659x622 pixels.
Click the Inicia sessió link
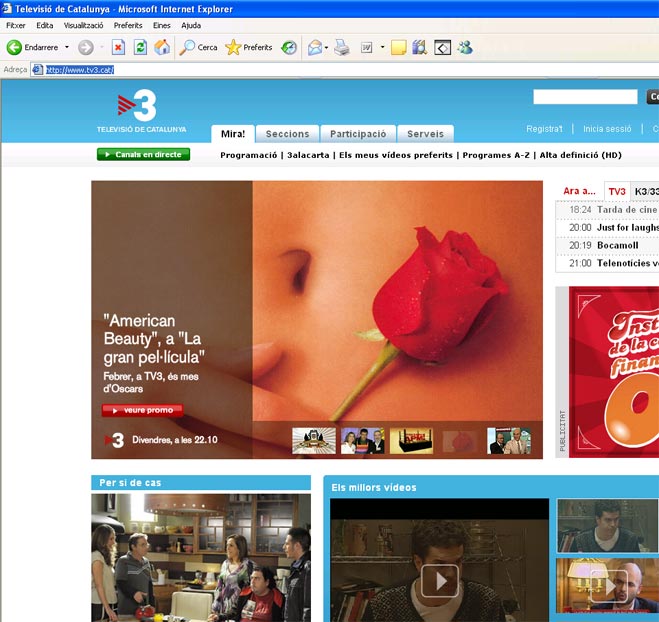click(607, 129)
